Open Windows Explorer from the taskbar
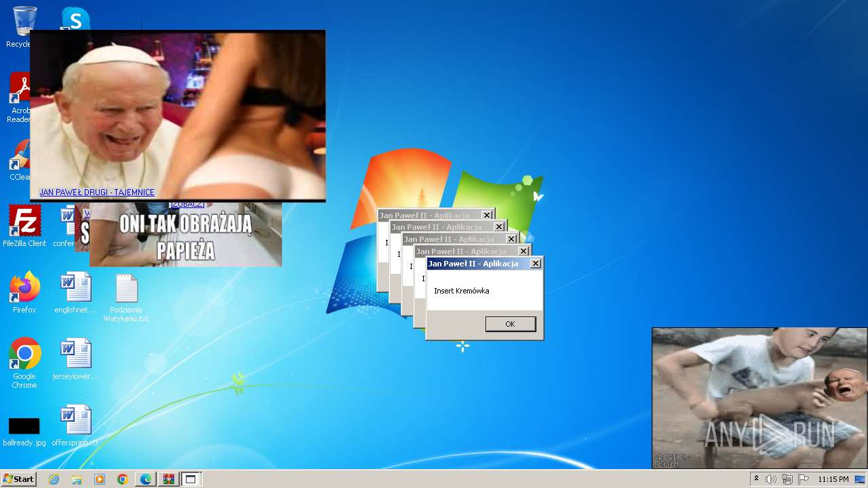The width and height of the screenshot is (868, 488). click(77, 479)
